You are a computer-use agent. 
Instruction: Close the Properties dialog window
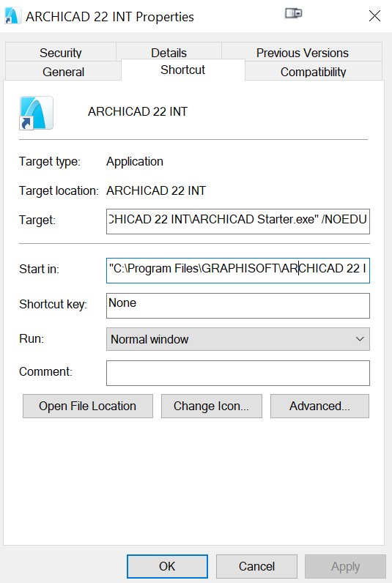(374, 16)
